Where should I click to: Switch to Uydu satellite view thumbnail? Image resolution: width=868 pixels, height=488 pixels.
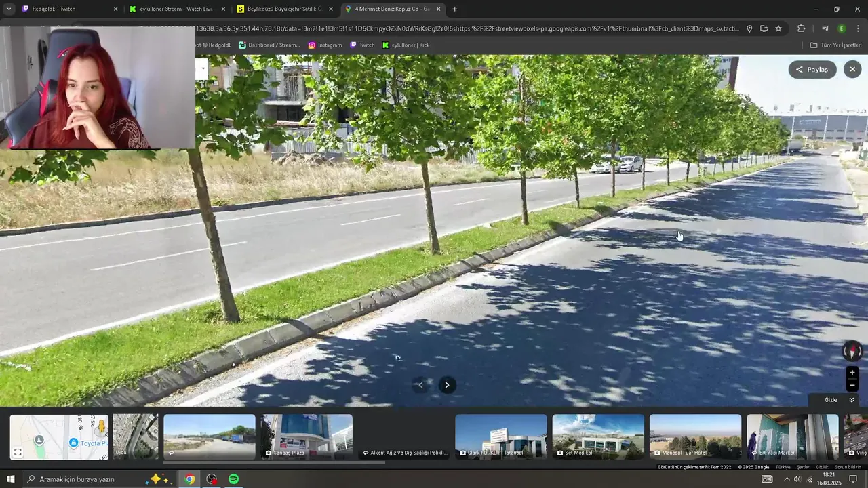[135, 437]
